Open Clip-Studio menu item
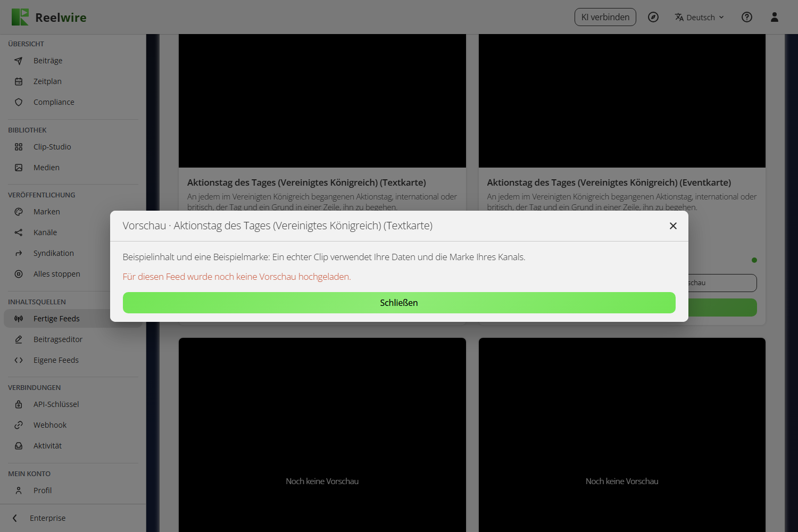798x532 pixels. (x=73, y=147)
